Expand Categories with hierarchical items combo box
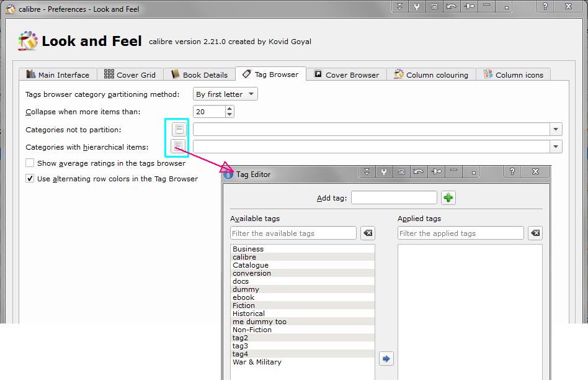Screen dimensions: 588x380 coord(556,147)
